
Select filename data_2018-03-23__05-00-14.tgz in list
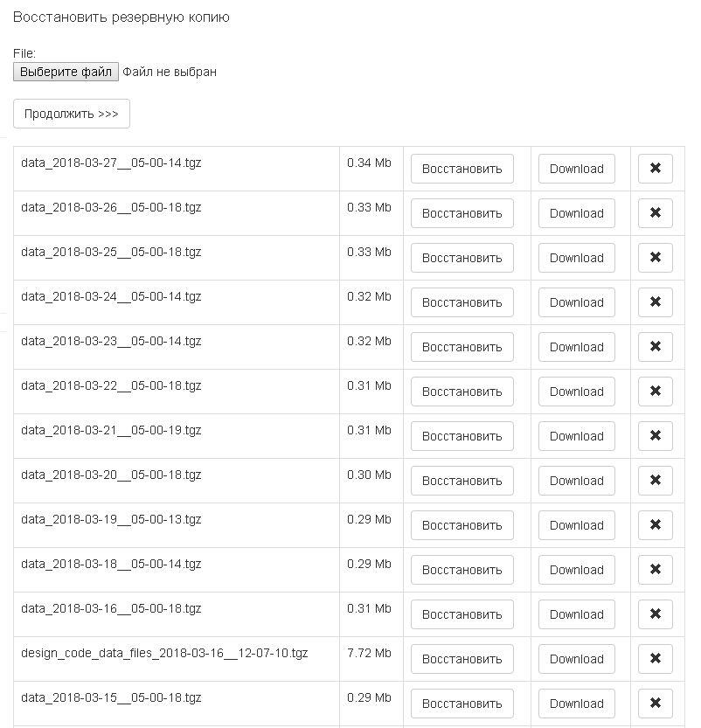tap(111, 341)
